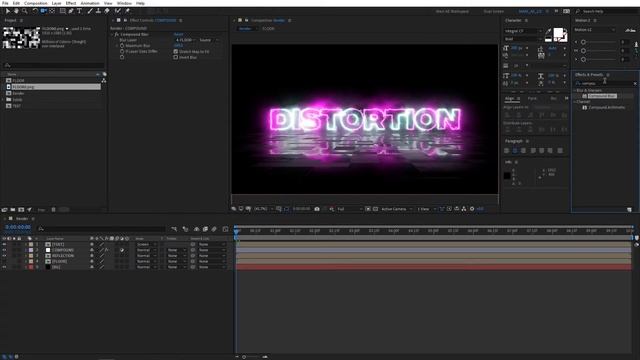Hide the [TEXT] layer eye
The image size is (640, 360).
pyautogui.click(x=4, y=244)
